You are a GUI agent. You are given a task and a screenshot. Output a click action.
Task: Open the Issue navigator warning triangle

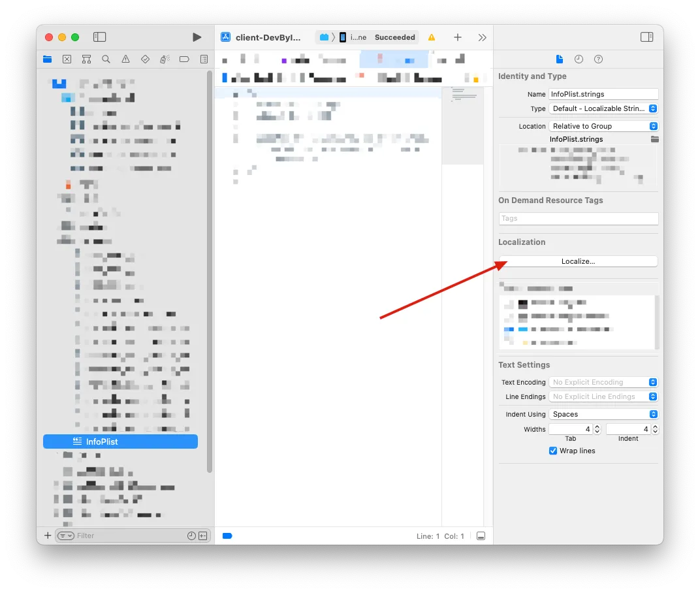[125, 59]
